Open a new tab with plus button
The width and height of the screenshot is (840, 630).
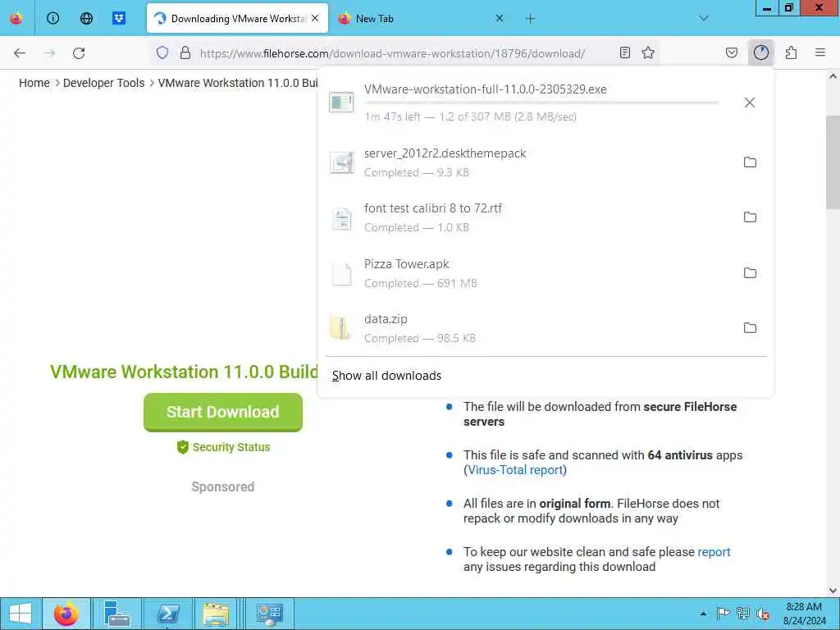click(530, 18)
